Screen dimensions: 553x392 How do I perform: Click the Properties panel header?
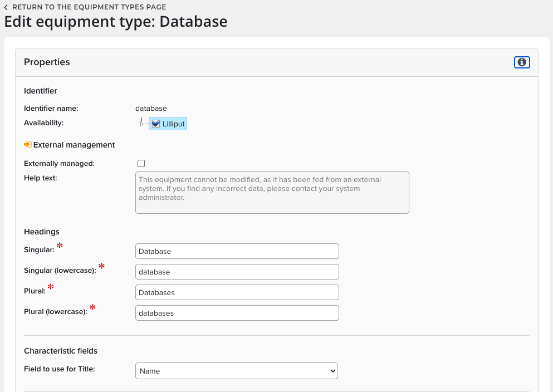(x=47, y=62)
